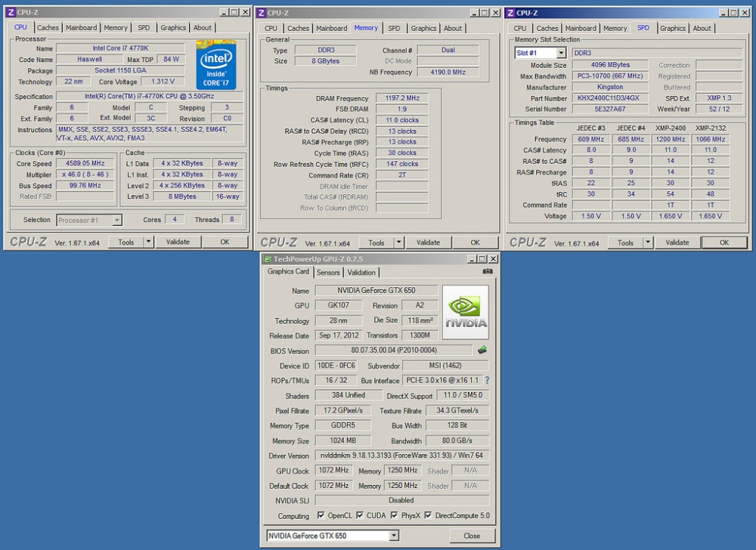Click the Max Bandwidth PC3-10700 field
The width and height of the screenshot is (756, 550).
point(609,76)
